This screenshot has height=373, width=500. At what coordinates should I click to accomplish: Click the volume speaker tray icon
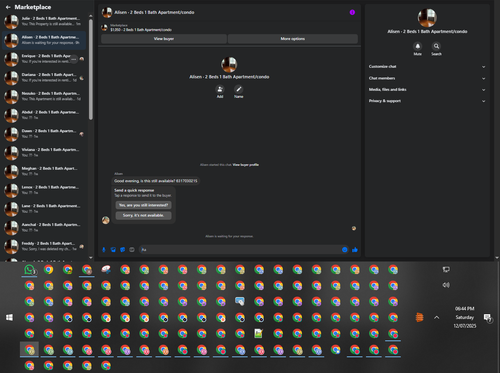click(446, 285)
